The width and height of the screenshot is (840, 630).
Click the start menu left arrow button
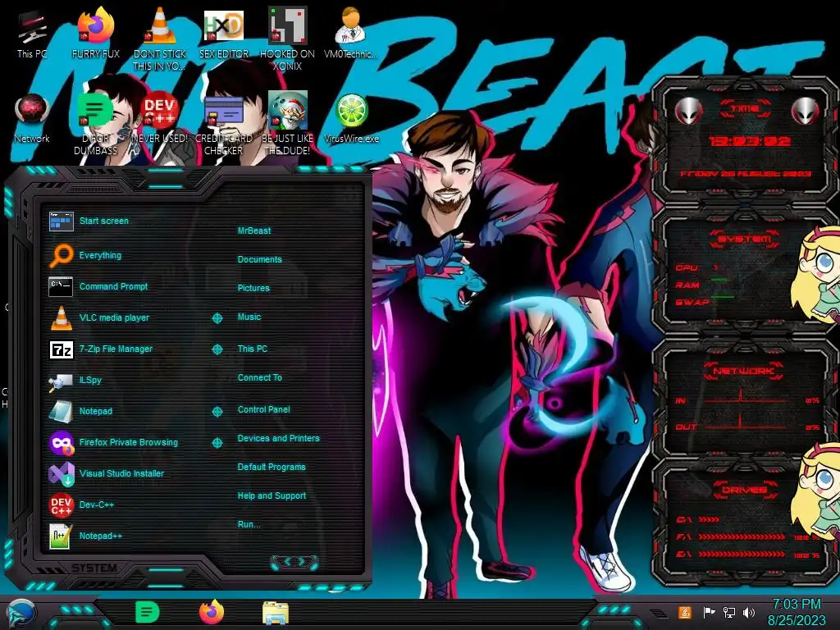tap(286, 561)
